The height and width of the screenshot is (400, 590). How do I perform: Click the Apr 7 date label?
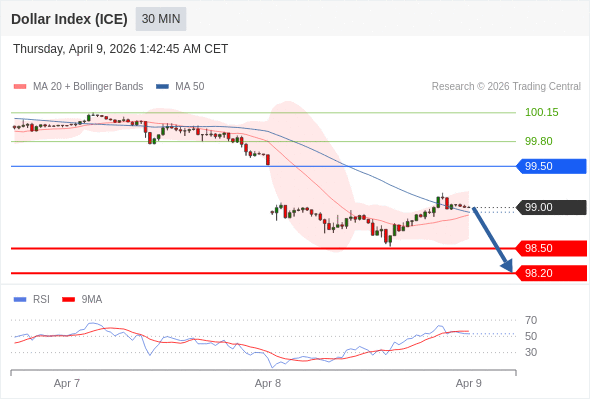pyautogui.click(x=67, y=383)
